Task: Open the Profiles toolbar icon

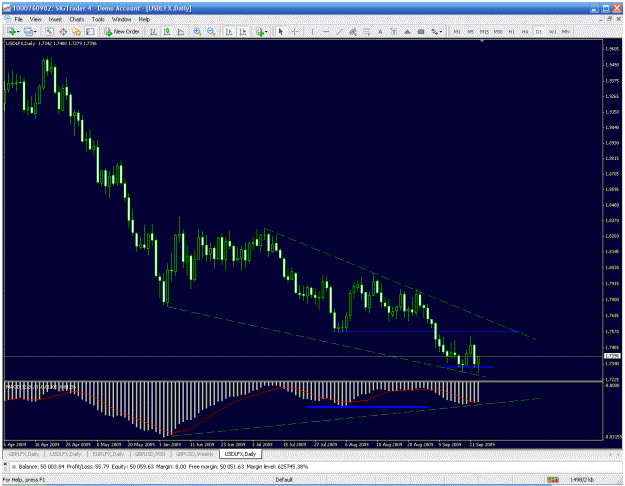Action: (x=28, y=31)
